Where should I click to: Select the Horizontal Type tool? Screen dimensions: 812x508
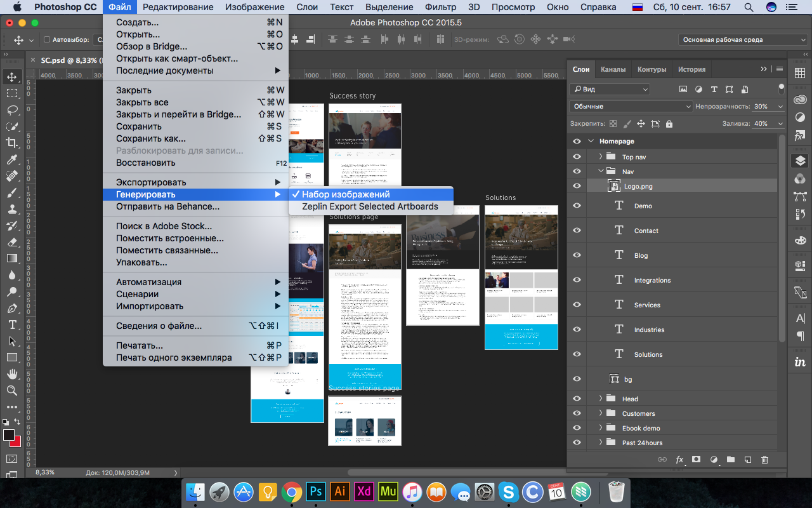pos(11,324)
